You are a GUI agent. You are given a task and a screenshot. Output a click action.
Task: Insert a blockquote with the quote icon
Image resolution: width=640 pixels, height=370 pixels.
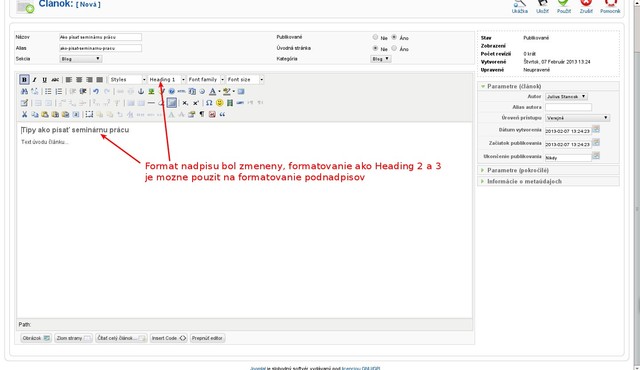pyautogui.click(x=222, y=115)
